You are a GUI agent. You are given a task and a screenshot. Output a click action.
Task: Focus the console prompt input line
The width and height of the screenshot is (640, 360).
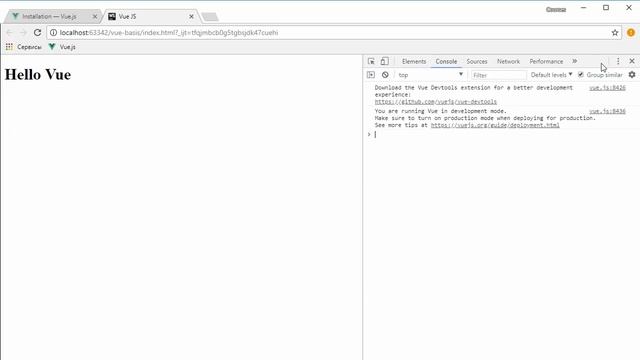tap(504, 134)
